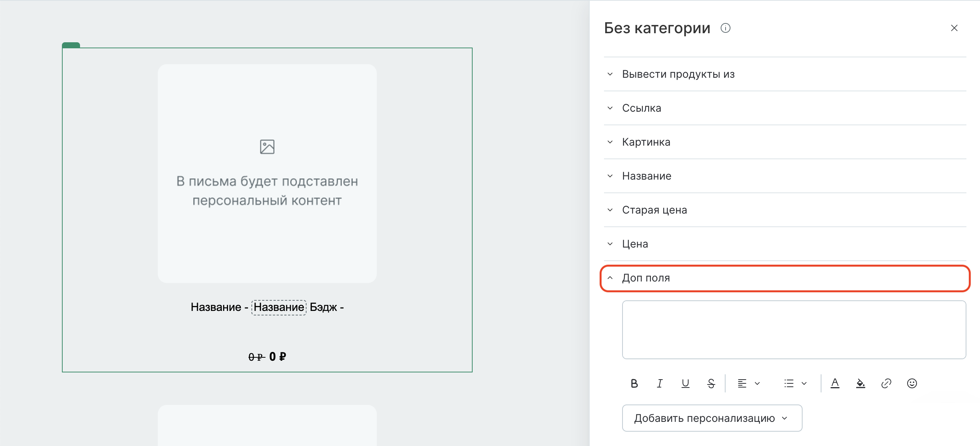
Task: Insert a link with the chain icon
Action: click(x=886, y=383)
